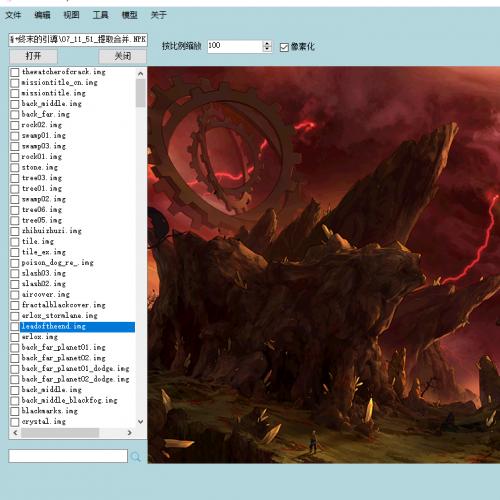Check the box for tree03.img
The width and height of the screenshot is (500, 500).
click(x=15, y=178)
